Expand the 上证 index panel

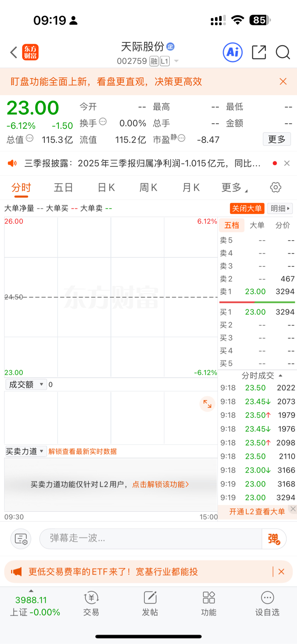tap(31, 591)
